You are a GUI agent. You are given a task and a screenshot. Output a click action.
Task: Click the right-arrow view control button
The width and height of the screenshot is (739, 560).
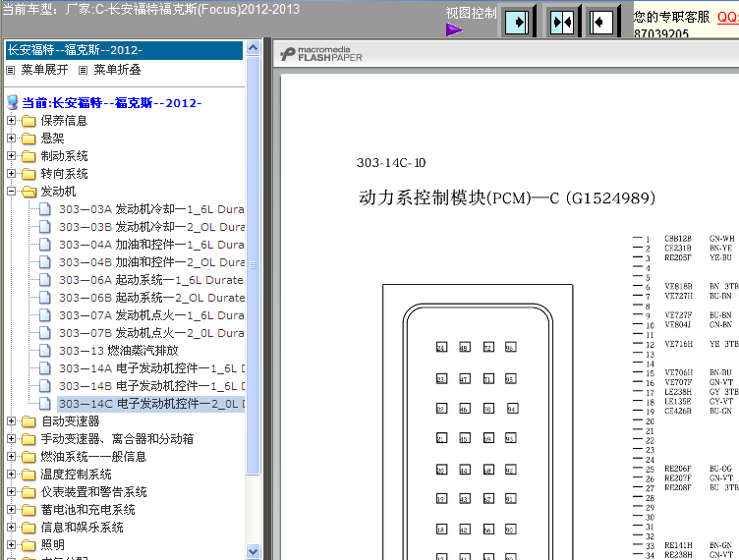[x=517, y=22]
